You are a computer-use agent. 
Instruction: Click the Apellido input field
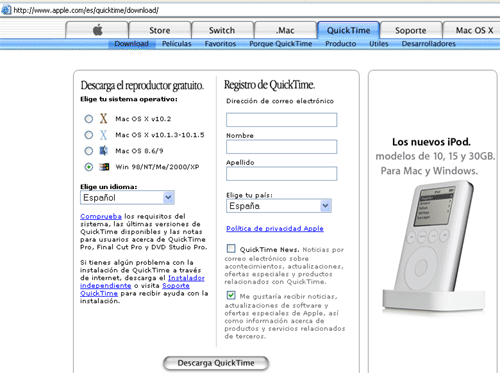282,174
